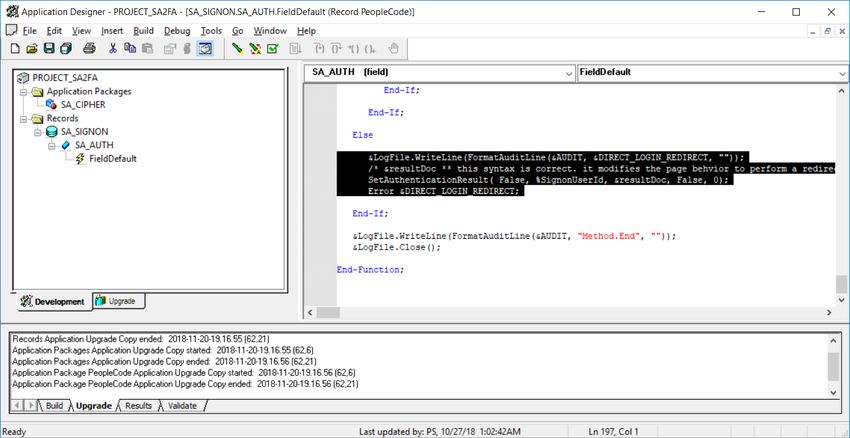Click the 'Error &DIRECT_LOGIN_REDIRECT;' code line

[443, 191]
